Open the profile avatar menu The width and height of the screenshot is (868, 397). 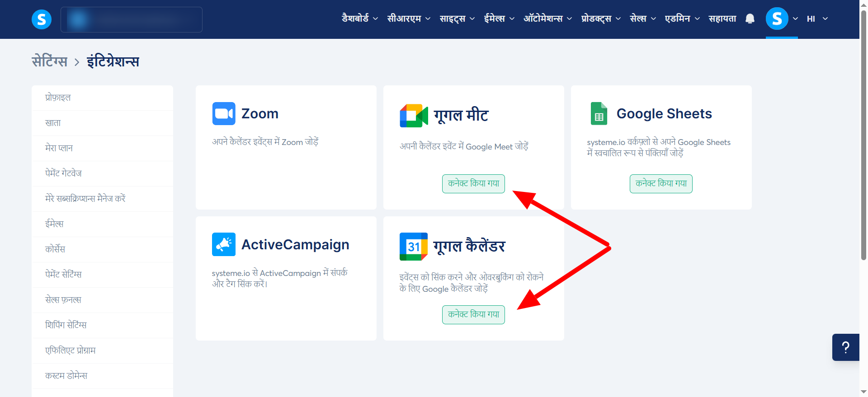pyautogui.click(x=777, y=19)
